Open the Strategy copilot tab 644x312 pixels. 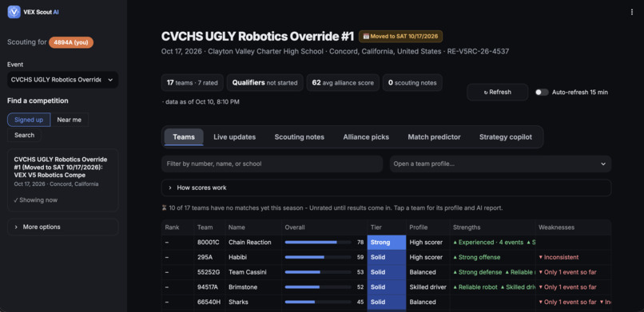[506, 137]
